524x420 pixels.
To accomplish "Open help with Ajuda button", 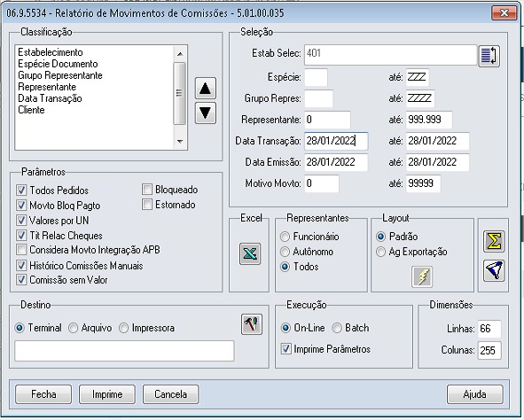I will point(475,394).
